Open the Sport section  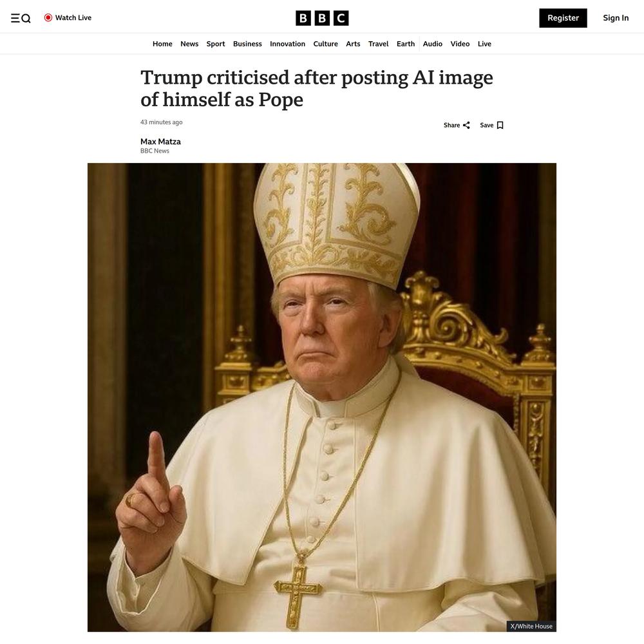coord(216,44)
